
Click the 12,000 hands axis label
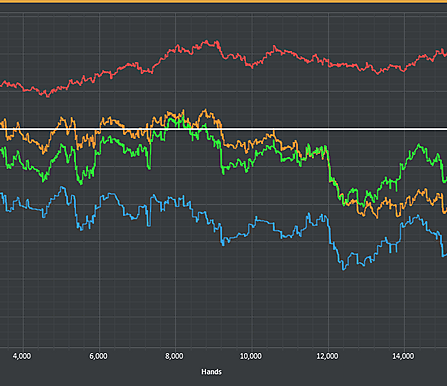327,356
